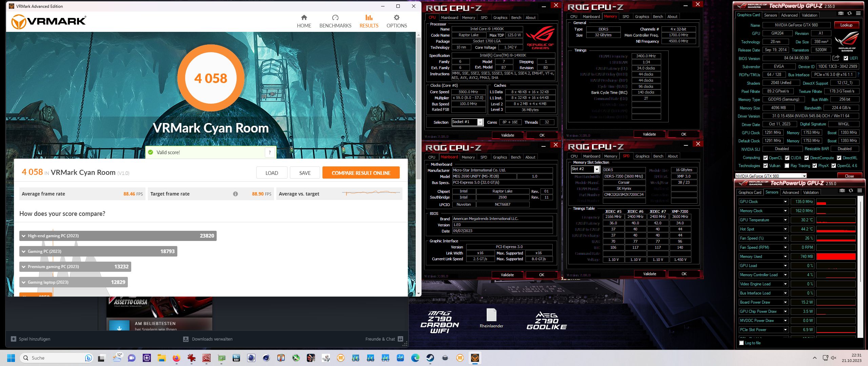This screenshot has height=366, width=868.
Task: Click the Target frame rate info icon
Action: (x=235, y=194)
